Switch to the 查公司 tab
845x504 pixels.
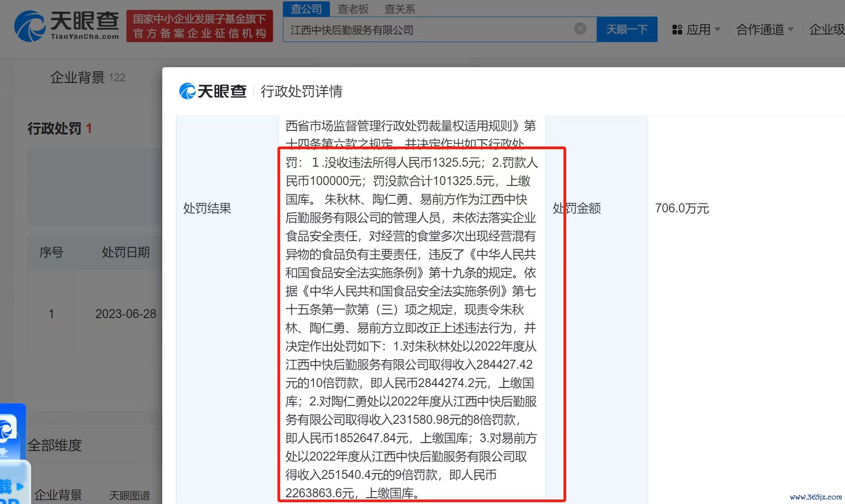click(x=306, y=9)
